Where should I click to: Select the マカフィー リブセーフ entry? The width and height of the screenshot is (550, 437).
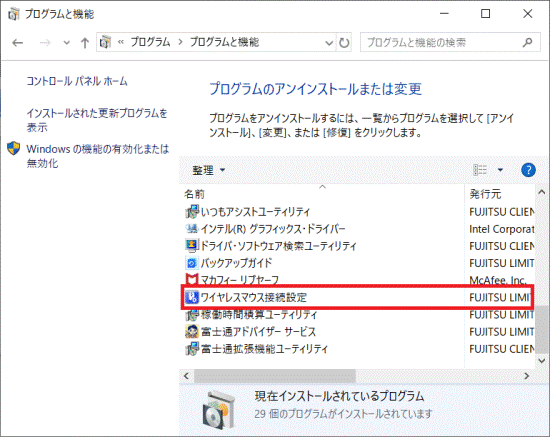(x=240, y=280)
